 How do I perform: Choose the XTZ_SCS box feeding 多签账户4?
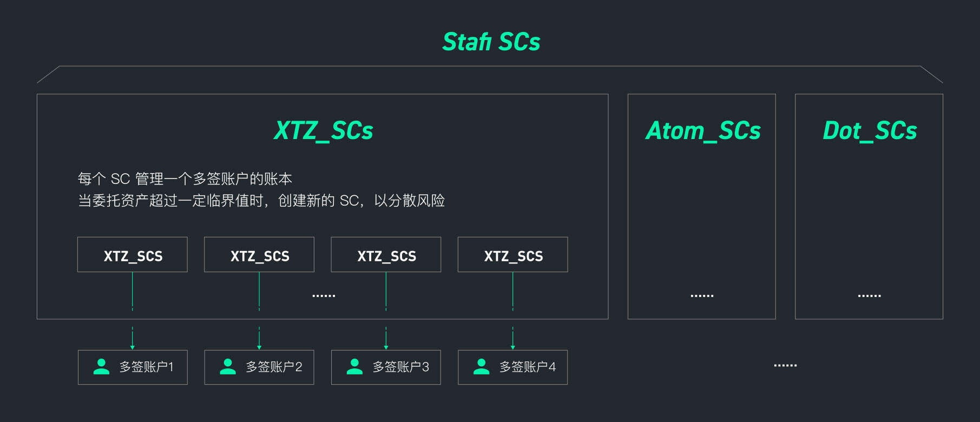point(513,255)
